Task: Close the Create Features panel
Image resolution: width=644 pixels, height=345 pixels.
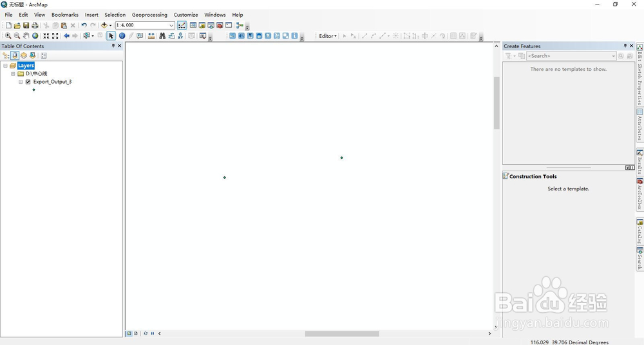Action: click(632, 46)
